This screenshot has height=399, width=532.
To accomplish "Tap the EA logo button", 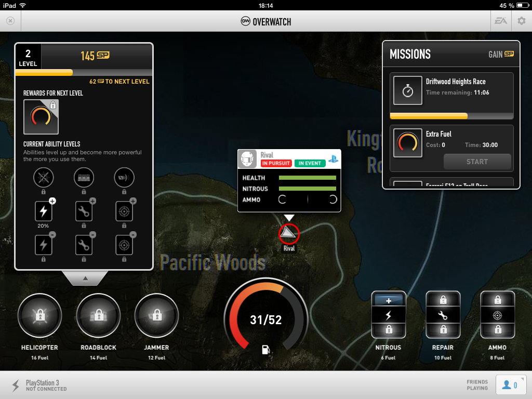I will point(501,21).
